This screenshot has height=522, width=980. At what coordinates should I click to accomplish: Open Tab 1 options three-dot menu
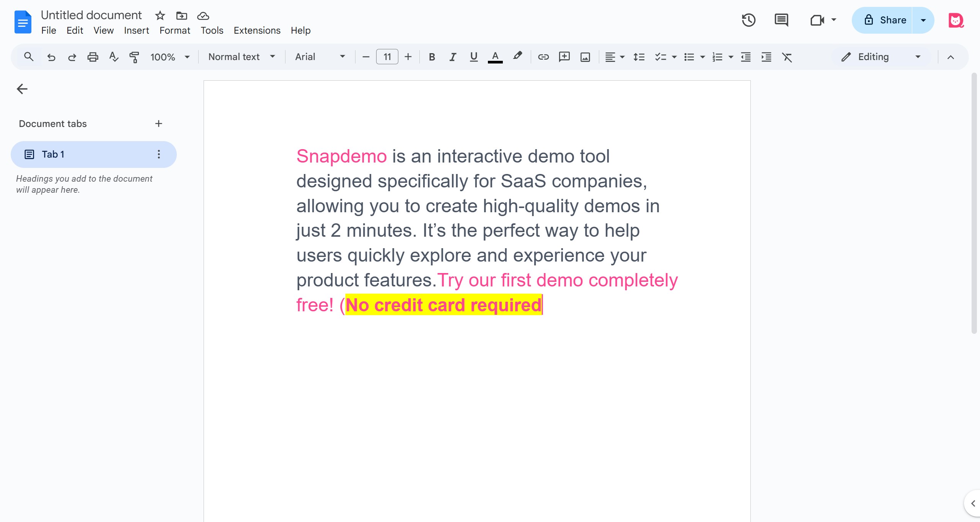pyautogui.click(x=159, y=154)
